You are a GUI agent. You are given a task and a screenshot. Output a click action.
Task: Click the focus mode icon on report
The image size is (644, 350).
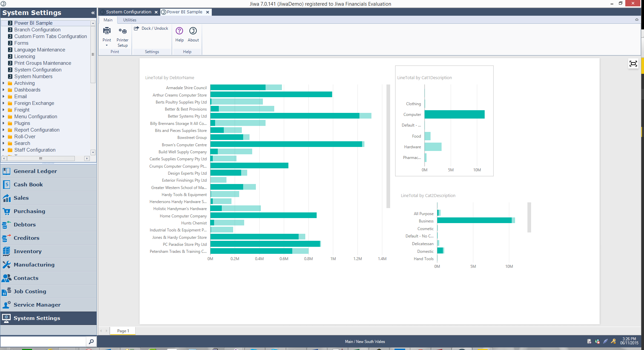click(x=633, y=64)
